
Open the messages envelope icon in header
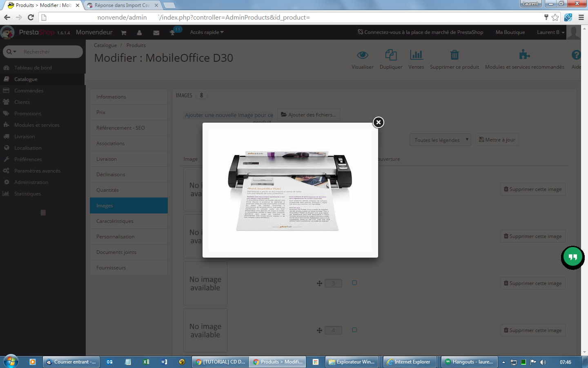156,32
